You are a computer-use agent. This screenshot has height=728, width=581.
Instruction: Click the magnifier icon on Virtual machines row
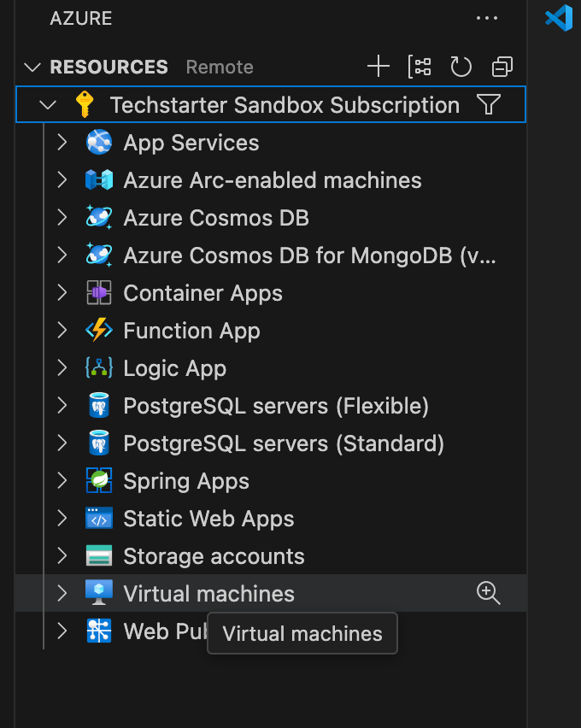click(x=488, y=594)
